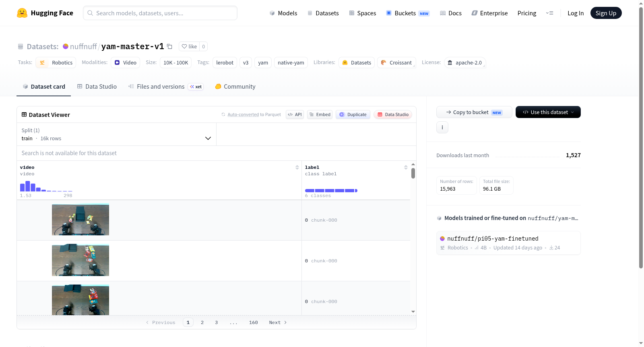Select the yam tag
Image resolution: width=644 pixels, height=347 pixels.
click(263, 62)
